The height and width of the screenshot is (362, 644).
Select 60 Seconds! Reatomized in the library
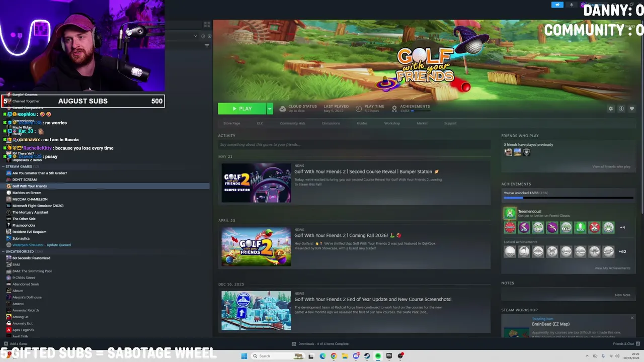coord(31,258)
